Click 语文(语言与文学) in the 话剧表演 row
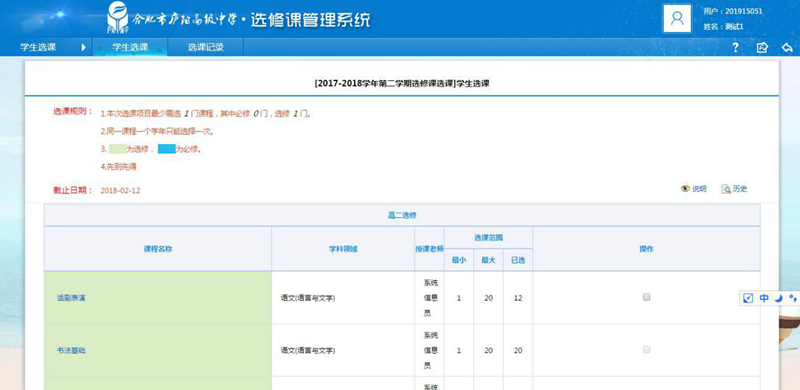The height and width of the screenshot is (390, 800). (308, 298)
